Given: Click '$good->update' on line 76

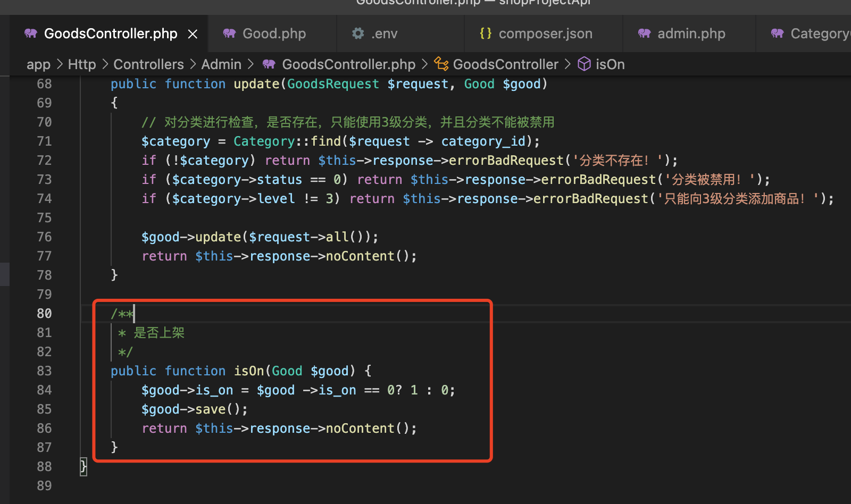Looking at the screenshot, I should pos(191,237).
